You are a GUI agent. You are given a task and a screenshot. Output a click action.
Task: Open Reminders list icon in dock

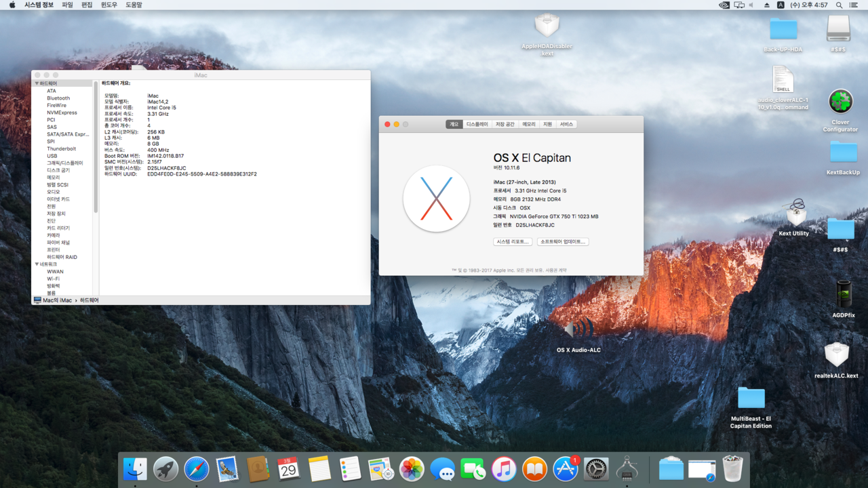tap(350, 469)
